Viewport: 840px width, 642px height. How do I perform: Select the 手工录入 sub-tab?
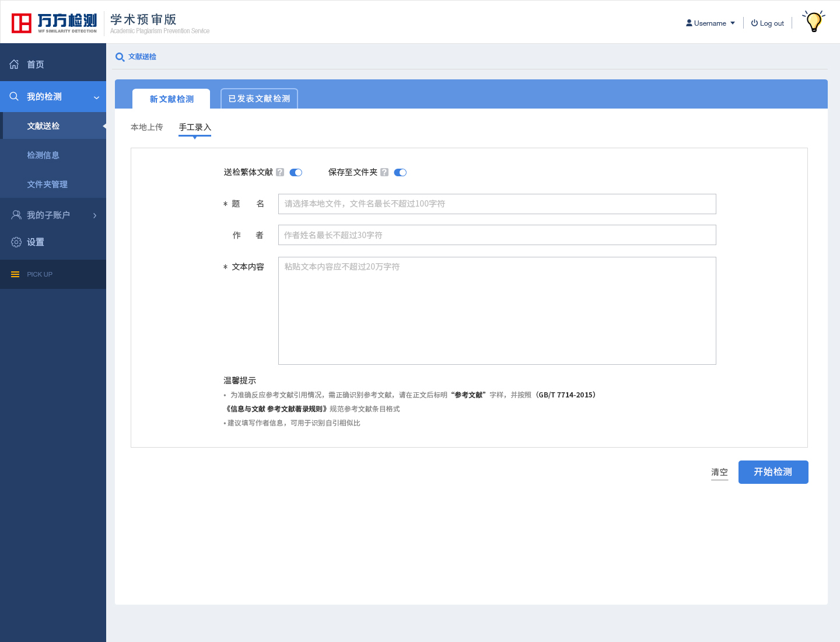pos(195,127)
